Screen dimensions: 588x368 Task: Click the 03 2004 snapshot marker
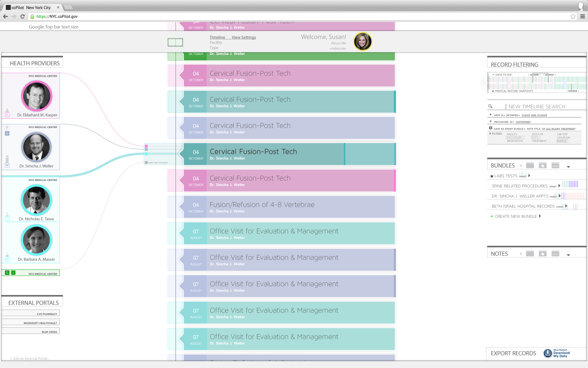[572, 91]
